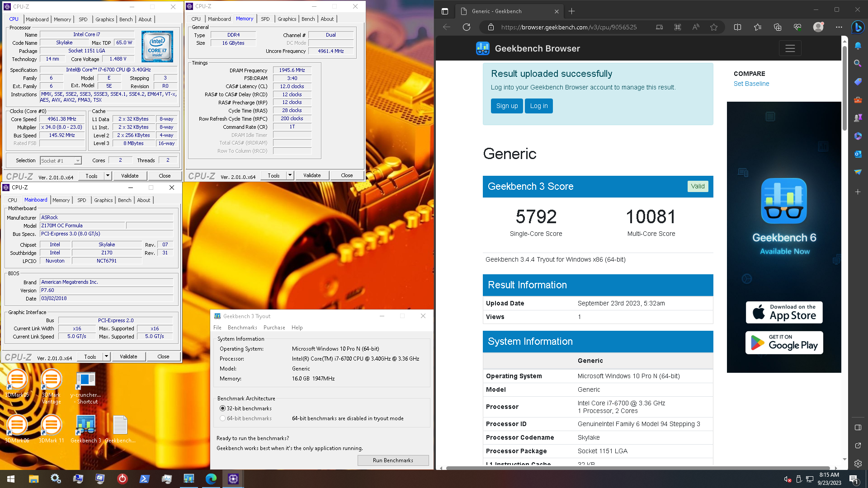Click the browser horizontal scrollbar
868x488 pixels.
click(x=637, y=468)
